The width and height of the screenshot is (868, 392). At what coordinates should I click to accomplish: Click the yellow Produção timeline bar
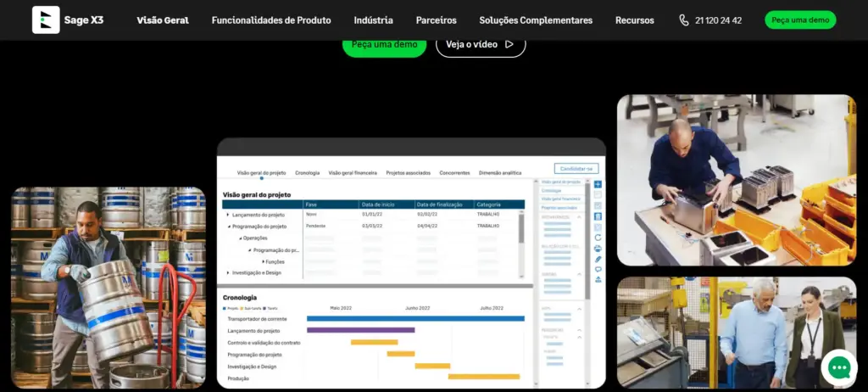tap(484, 377)
